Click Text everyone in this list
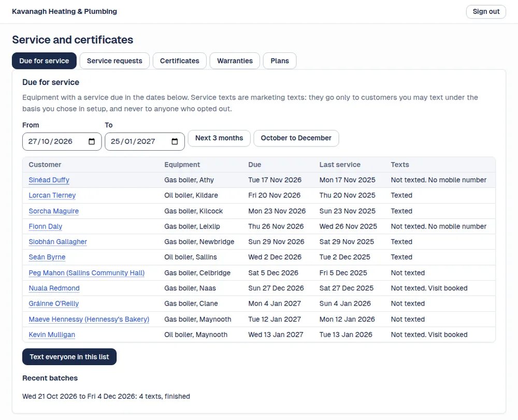 (69, 357)
